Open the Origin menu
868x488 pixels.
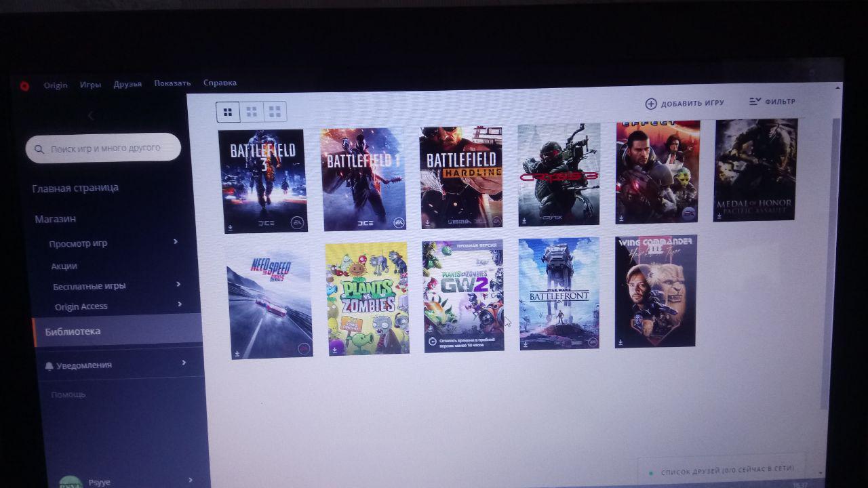tap(56, 85)
